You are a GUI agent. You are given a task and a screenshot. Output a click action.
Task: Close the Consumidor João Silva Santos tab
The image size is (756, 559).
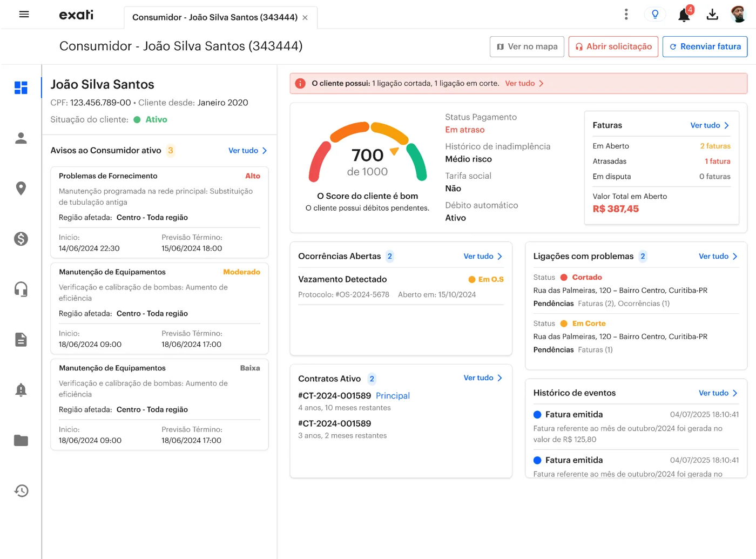(x=305, y=18)
